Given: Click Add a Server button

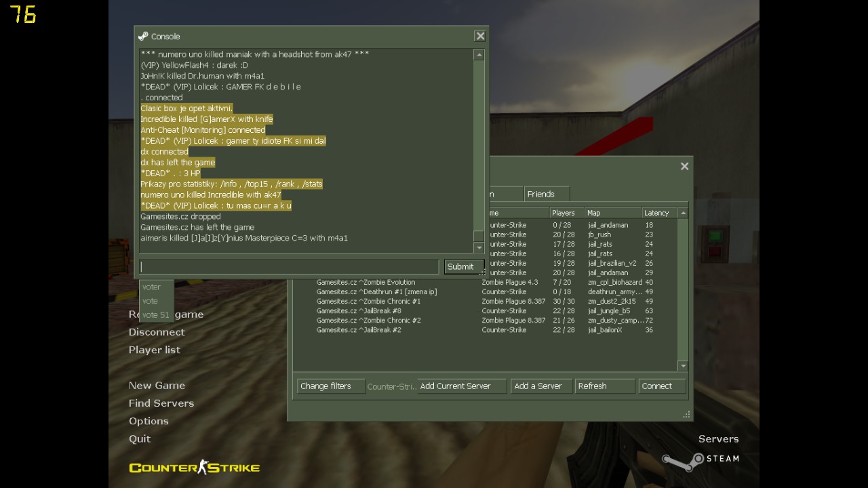Looking at the screenshot, I should coord(541,386).
